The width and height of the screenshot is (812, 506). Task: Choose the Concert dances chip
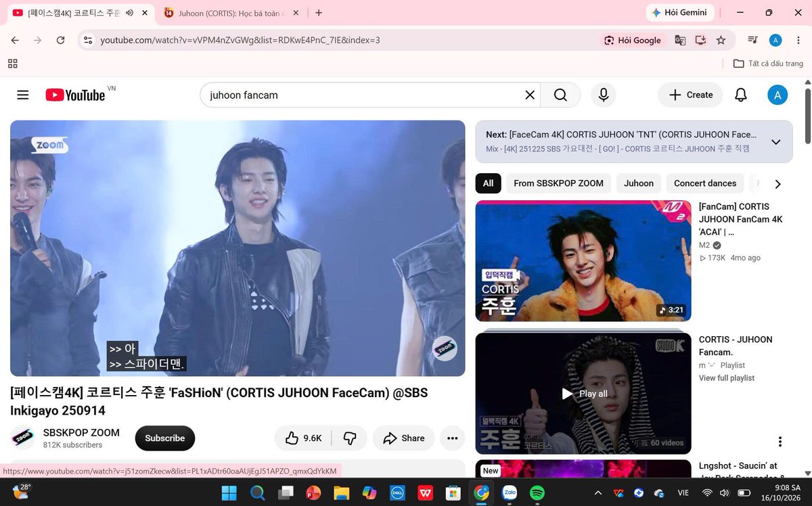[x=705, y=183]
